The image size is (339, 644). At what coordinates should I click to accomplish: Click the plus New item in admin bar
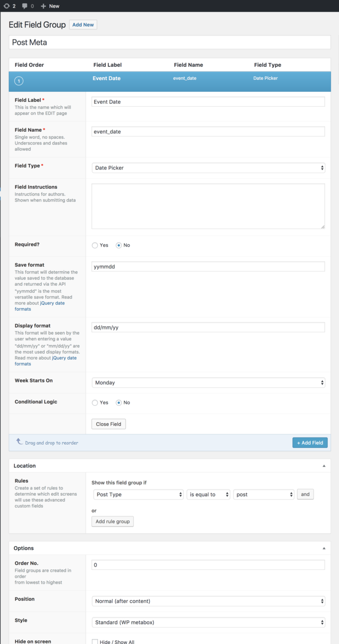[50, 6]
